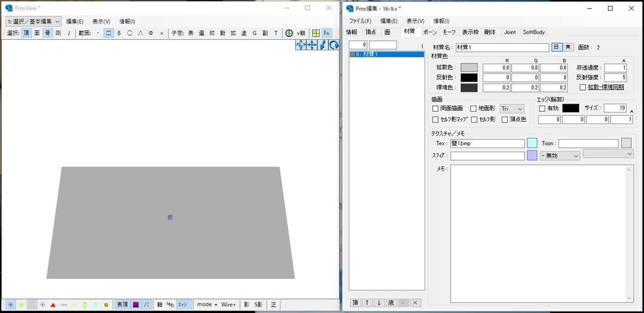
Task: Open the 塗 sub-window button
Action: tap(244, 33)
